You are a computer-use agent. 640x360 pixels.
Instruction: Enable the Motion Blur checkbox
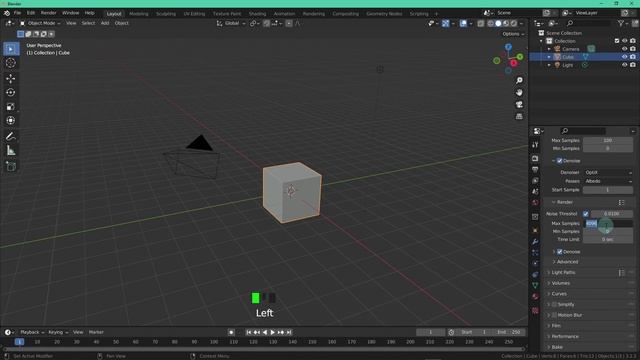pyautogui.click(x=554, y=315)
